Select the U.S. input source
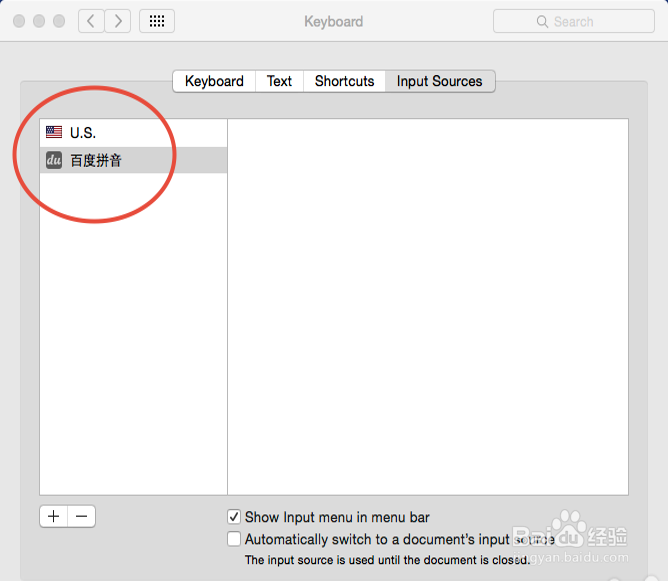Image resolution: width=668 pixels, height=581 pixels. tap(133, 133)
